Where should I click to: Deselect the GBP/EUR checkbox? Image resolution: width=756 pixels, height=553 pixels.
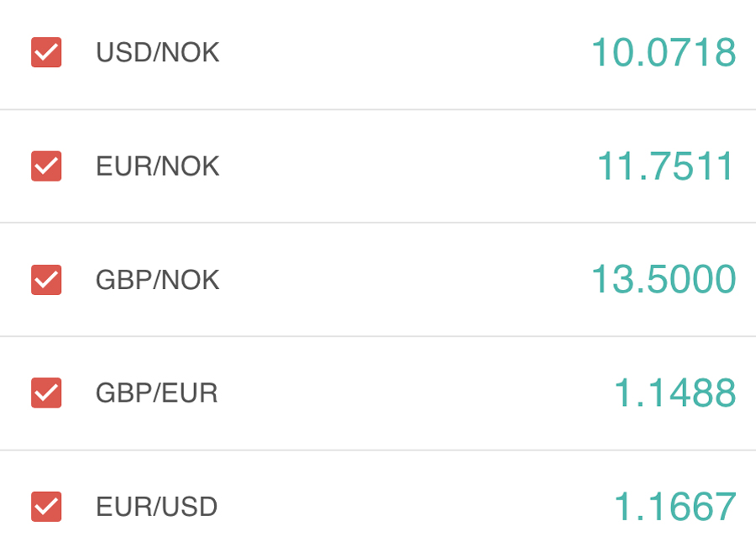tap(46, 392)
